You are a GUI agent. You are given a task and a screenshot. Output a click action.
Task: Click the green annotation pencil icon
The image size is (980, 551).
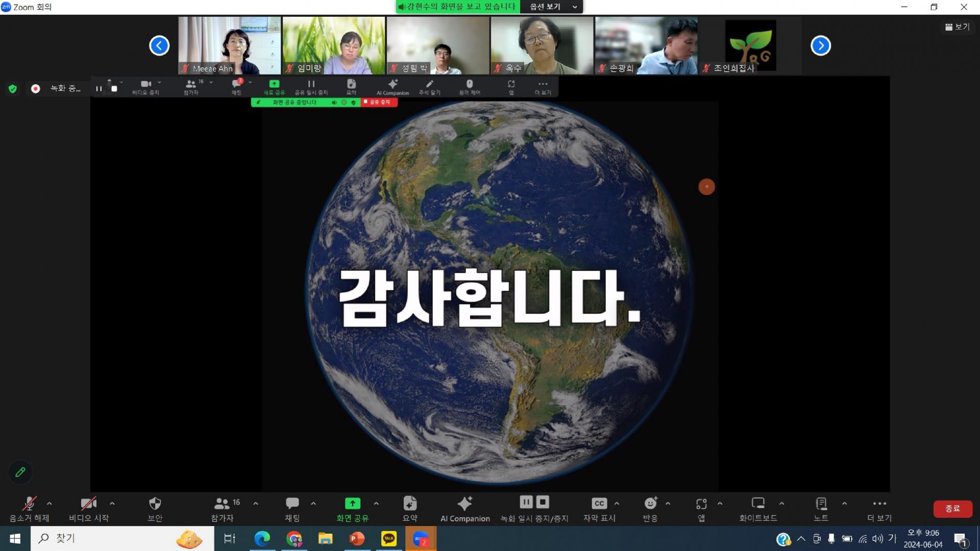tap(20, 472)
